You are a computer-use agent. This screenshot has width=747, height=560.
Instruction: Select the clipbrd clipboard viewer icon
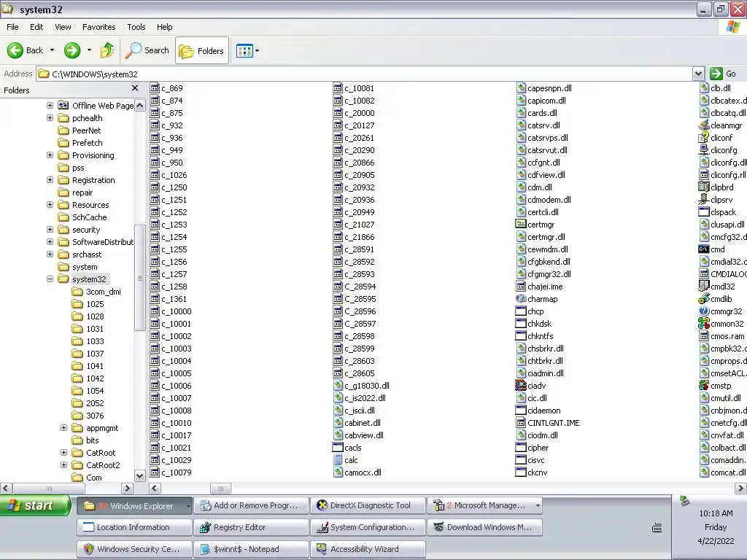[704, 187]
